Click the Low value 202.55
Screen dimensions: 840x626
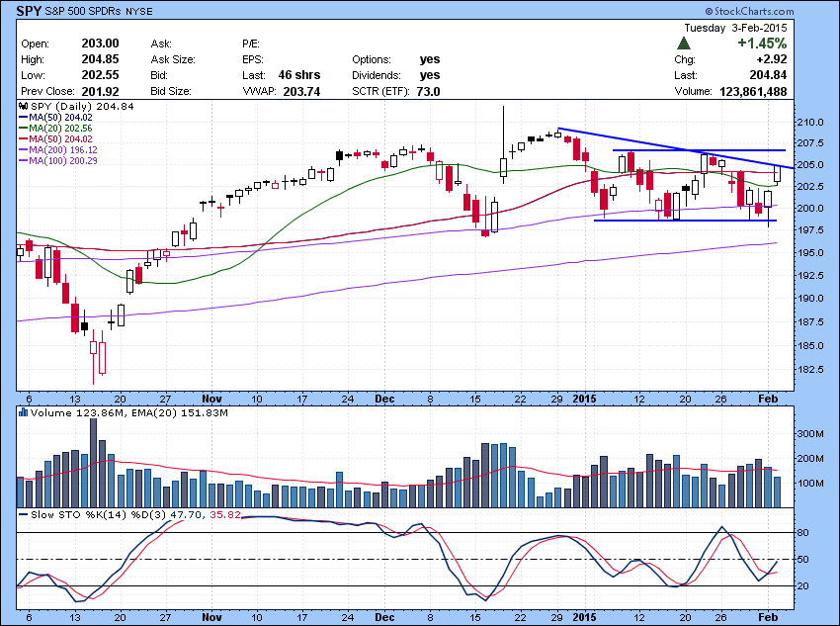tap(100, 75)
